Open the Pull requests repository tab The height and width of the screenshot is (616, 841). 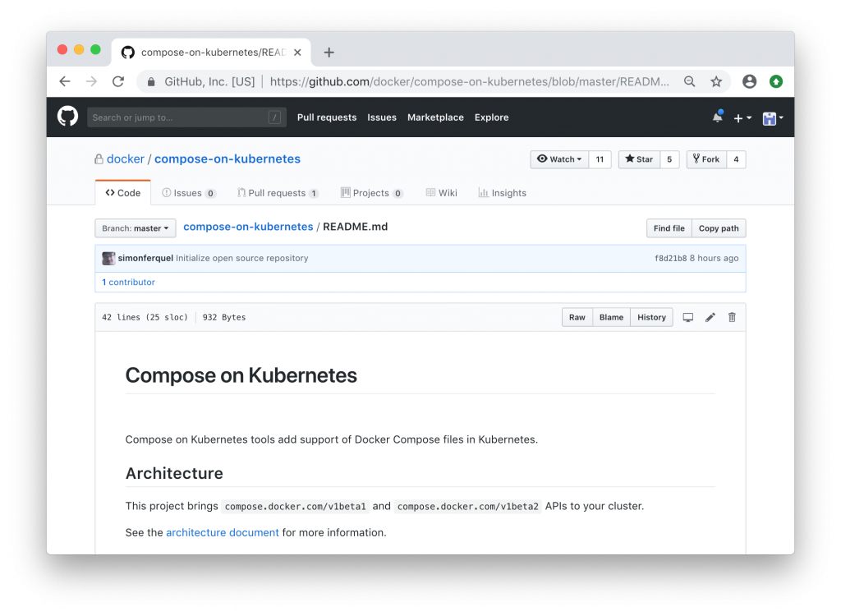coord(278,193)
